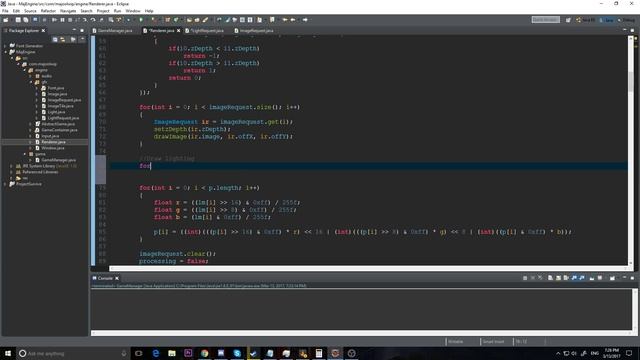Viewport: 640px width, 360px height.
Task: Expand the Referenced Libraries node
Action: tap(12, 172)
